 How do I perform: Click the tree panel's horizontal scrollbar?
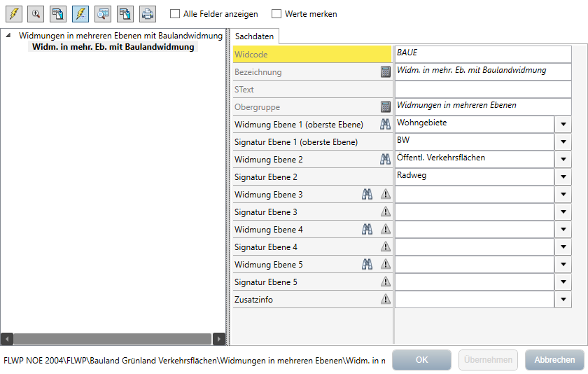point(112,339)
